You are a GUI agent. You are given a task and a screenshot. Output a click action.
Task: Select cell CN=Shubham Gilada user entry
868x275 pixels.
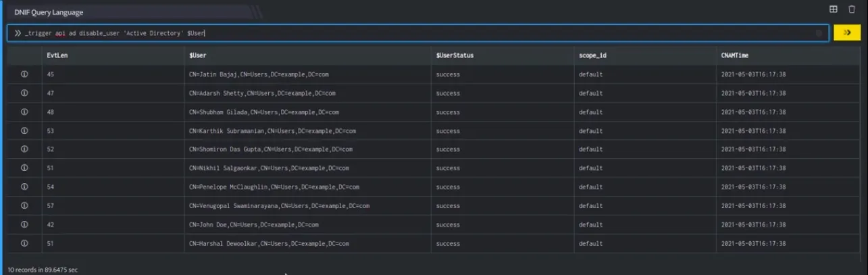264,112
